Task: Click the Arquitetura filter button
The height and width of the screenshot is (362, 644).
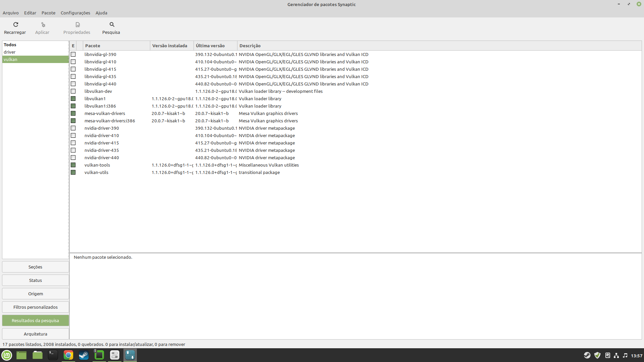Action: 36,334
